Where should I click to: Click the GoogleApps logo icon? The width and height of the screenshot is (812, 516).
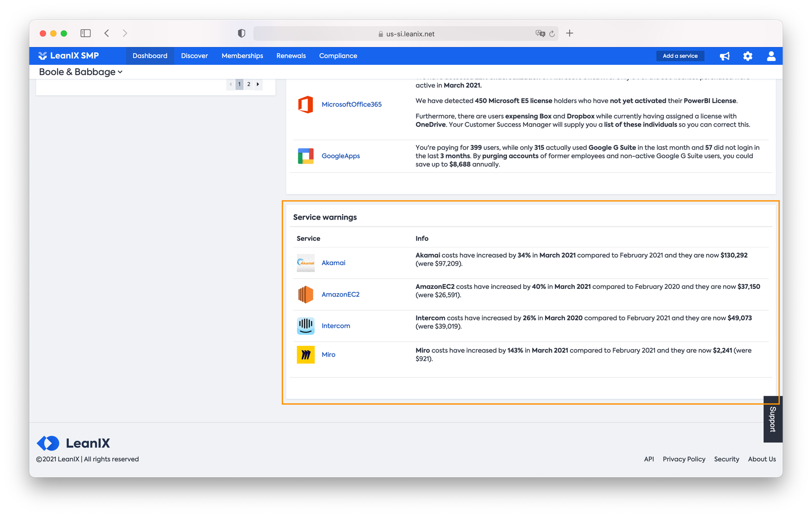[x=305, y=156]
